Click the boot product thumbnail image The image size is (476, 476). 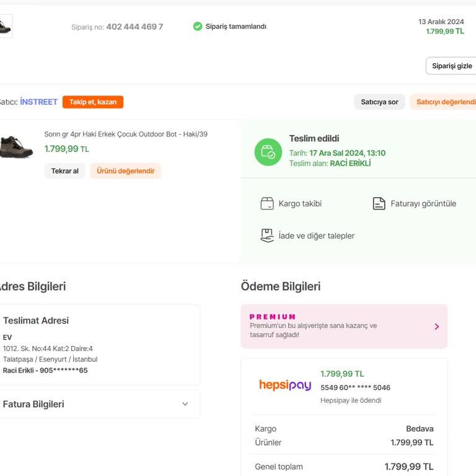(x=15, y=146)
